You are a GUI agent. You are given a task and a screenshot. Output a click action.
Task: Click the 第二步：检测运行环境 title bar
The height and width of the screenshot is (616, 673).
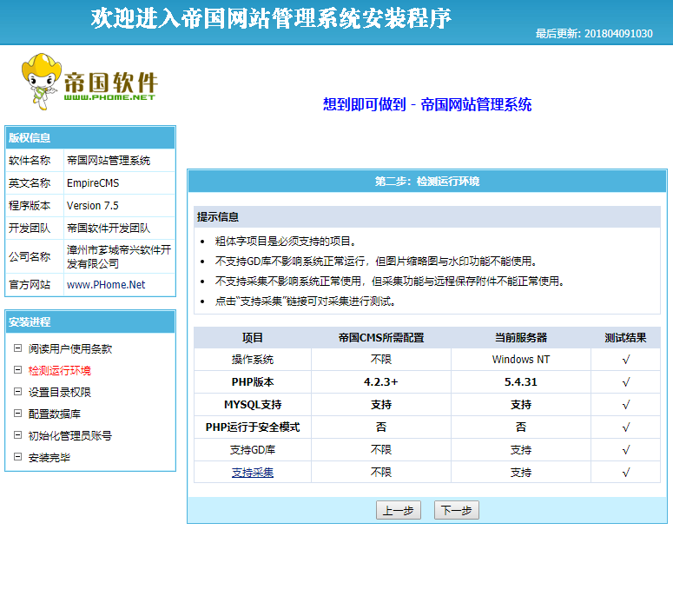coord(426,182)
